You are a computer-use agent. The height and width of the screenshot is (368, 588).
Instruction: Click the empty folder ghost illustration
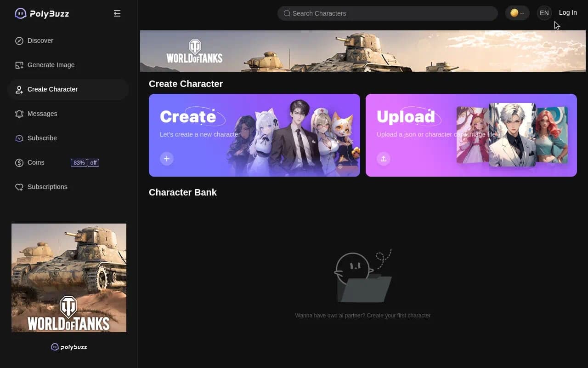(363, 276)
